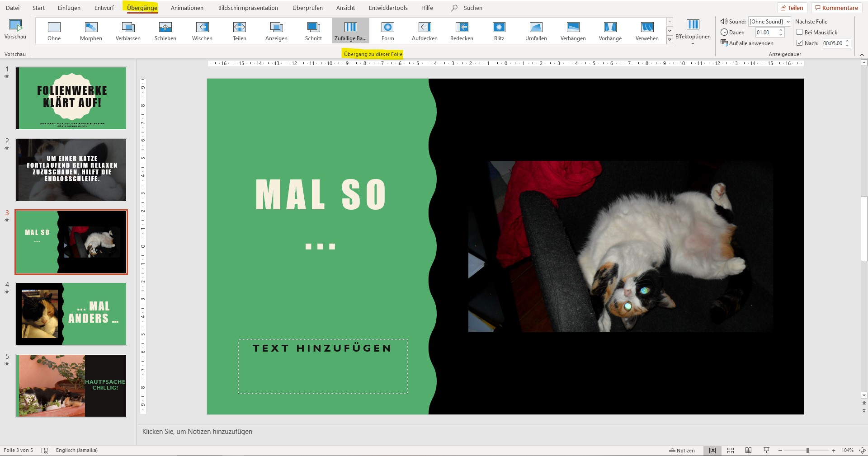Choose the Aufdecken transition
This screenshot has height=456, width=868.
point(425,31)
